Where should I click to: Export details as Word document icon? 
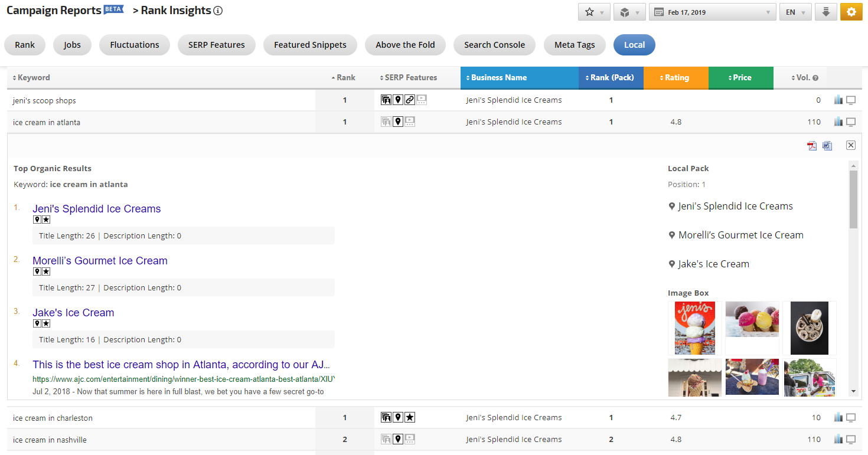827,146
